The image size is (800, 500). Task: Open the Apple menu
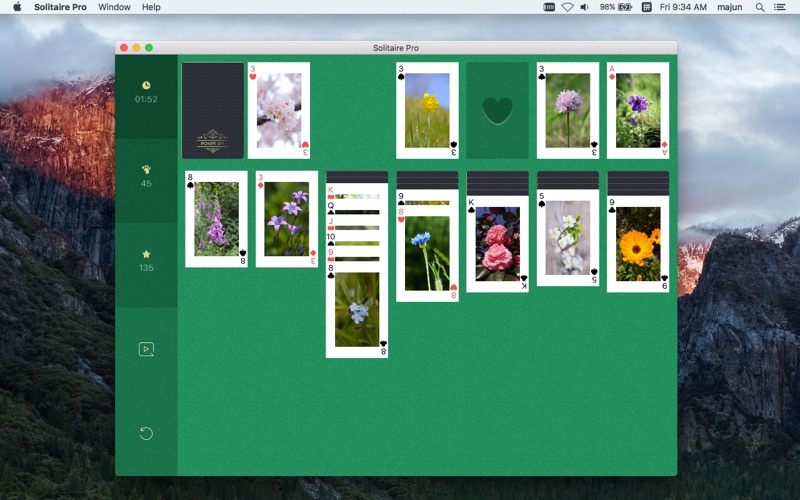(17, 7)
